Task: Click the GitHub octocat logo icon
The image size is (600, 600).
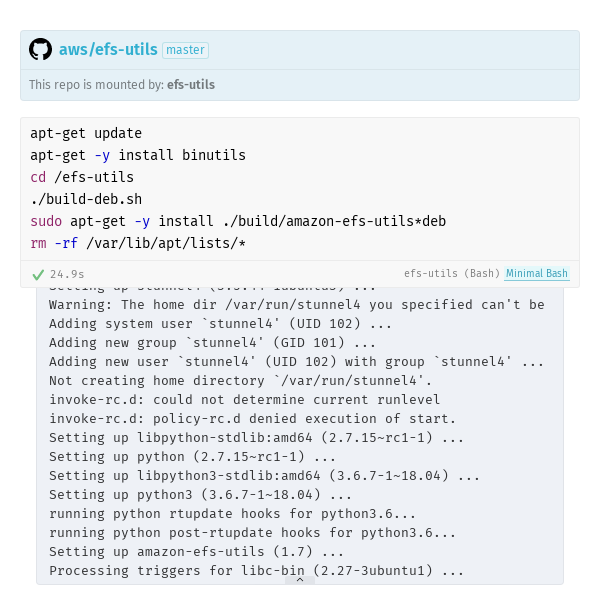Action: (x=41, y=49)
